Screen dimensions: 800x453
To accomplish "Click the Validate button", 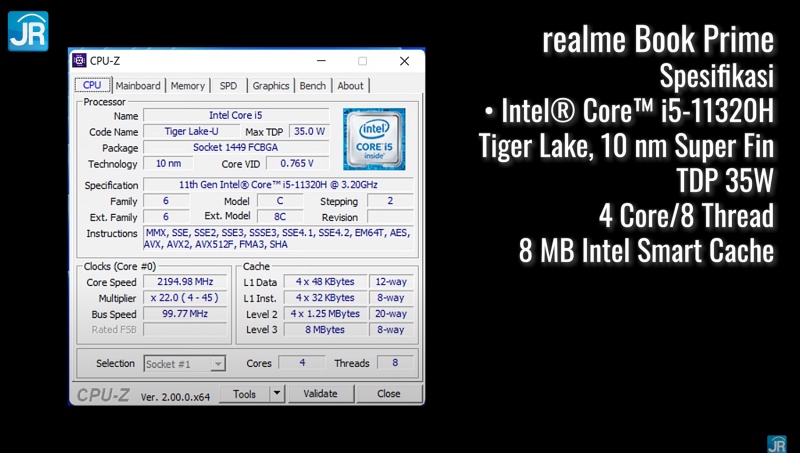I will pyautogui.click(x=320, y=394).
